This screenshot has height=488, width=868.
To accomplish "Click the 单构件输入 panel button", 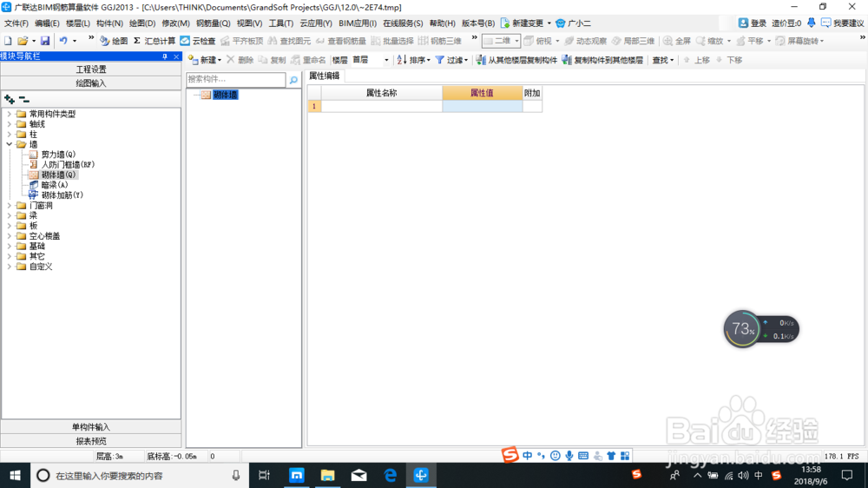I will pos(91,427).
